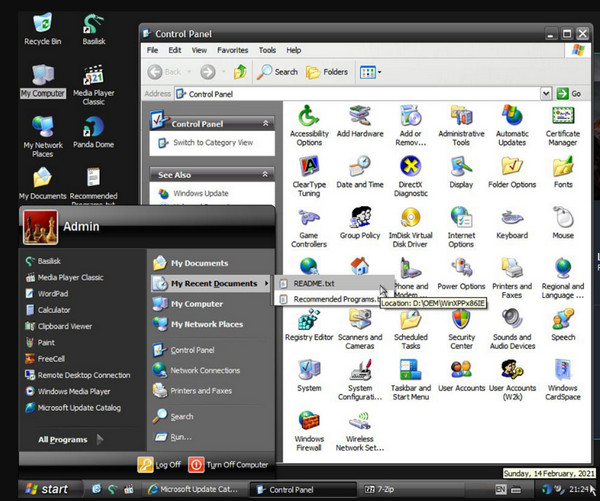Open Taskbar and Start Menu applet

(411, 380)
